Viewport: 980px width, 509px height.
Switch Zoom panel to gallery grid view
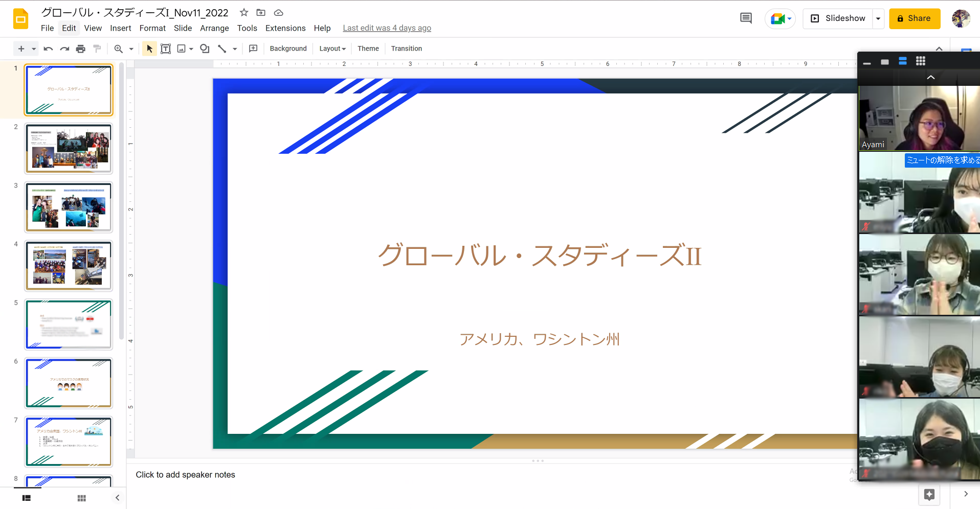[x=920, y=61]
